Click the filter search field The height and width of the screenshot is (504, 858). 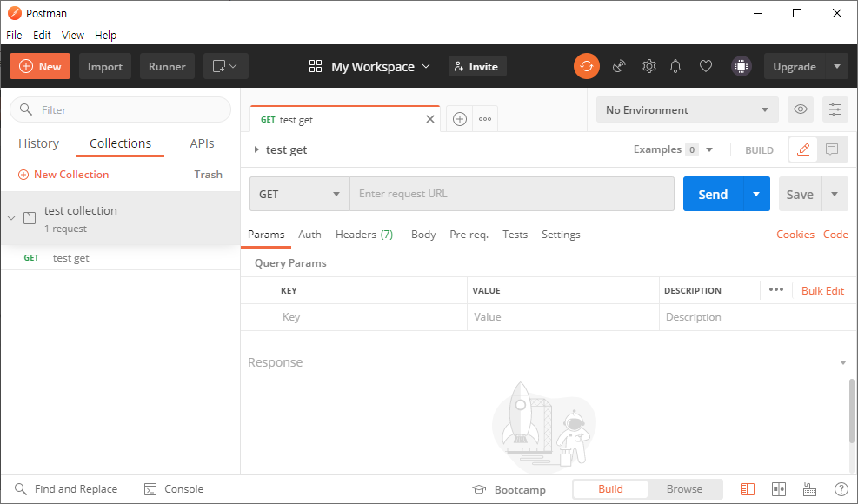pyautogui.click(x=120, y=109)
